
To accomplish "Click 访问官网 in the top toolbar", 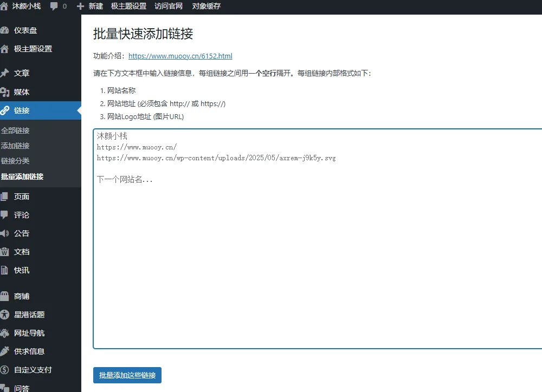I will (169, 6).
